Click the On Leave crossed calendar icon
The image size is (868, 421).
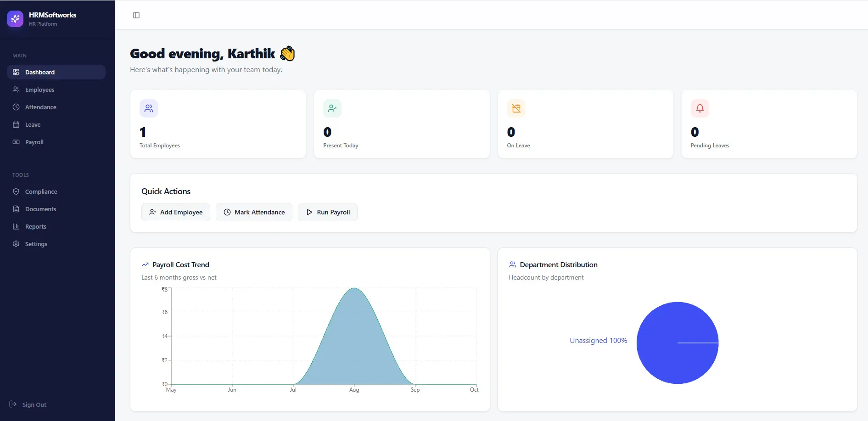coord(516,108)
